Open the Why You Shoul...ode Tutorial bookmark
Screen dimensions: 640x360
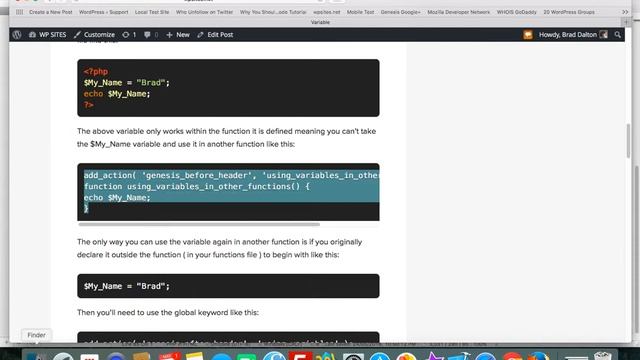tap(273, 12)
